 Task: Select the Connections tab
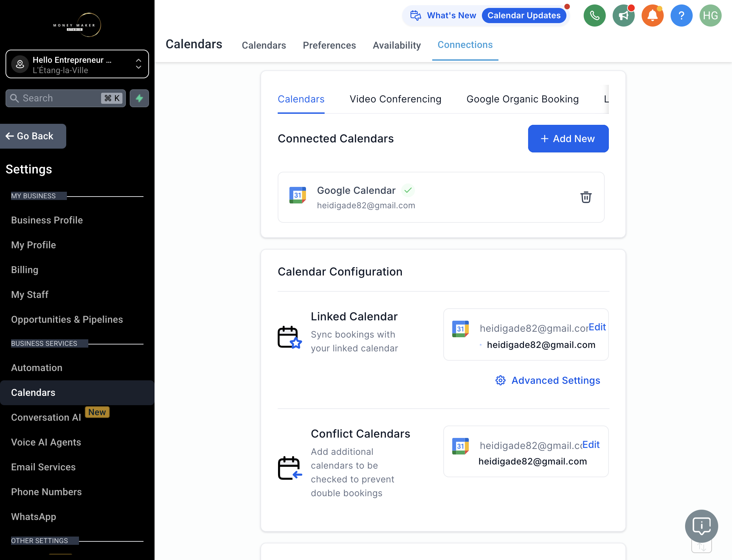(465, 45)
